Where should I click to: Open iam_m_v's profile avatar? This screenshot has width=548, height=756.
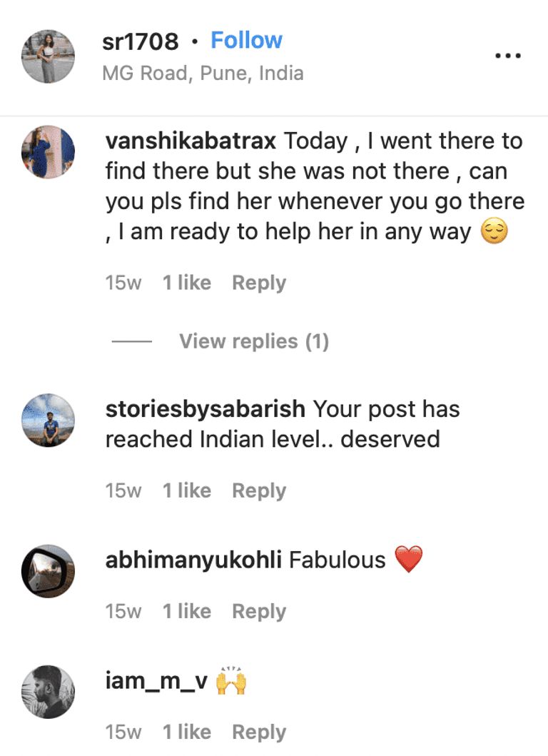pos(49,692)
